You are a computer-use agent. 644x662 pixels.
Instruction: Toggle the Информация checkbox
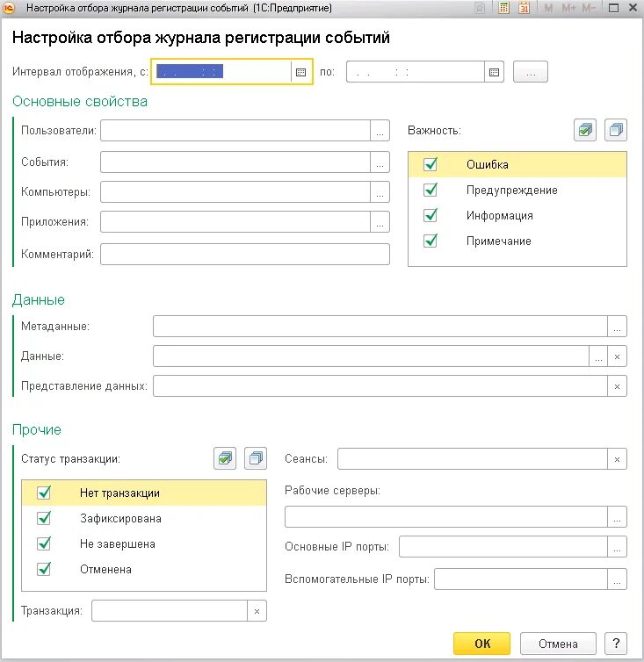(431, 215)
